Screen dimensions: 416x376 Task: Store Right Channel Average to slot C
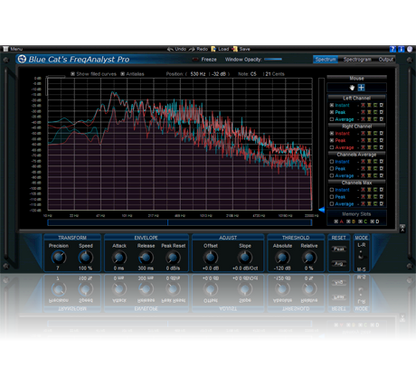coord(375,147)
